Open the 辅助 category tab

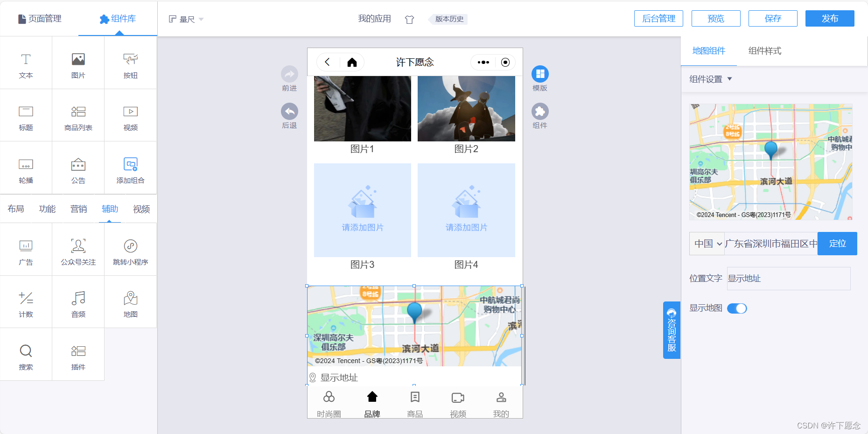(x=110, y=209)
